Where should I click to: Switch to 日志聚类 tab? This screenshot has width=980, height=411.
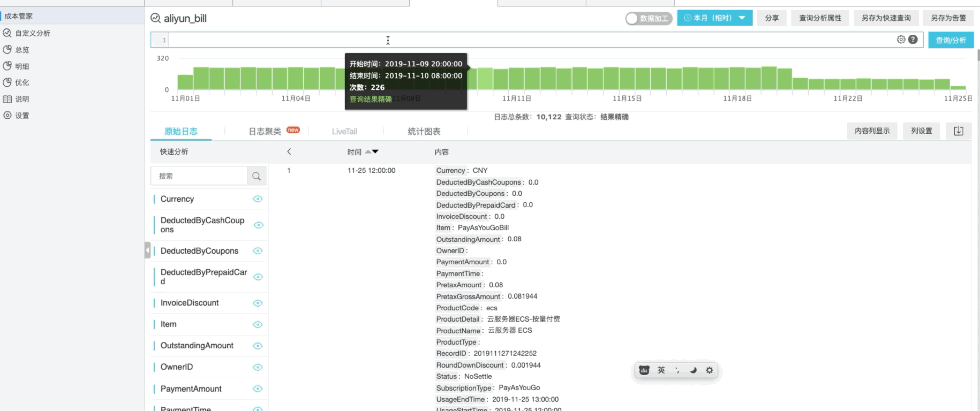click(x=265, y=132)
